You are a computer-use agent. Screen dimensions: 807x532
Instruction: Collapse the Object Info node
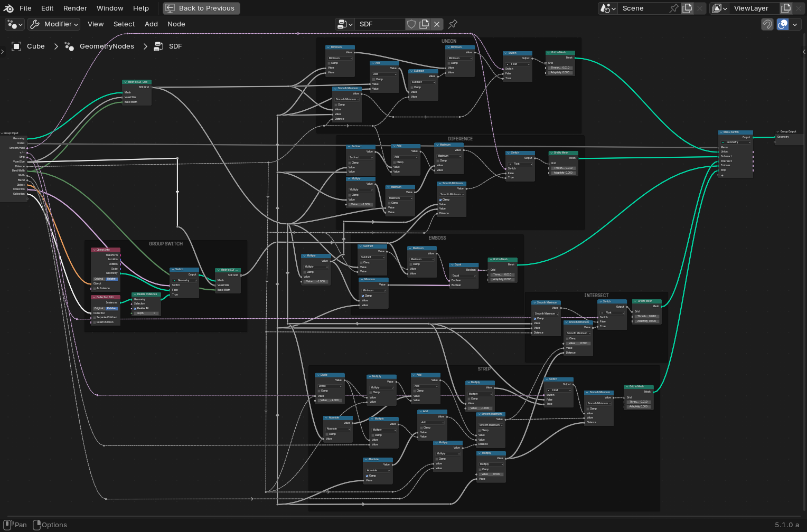[94, 250]
